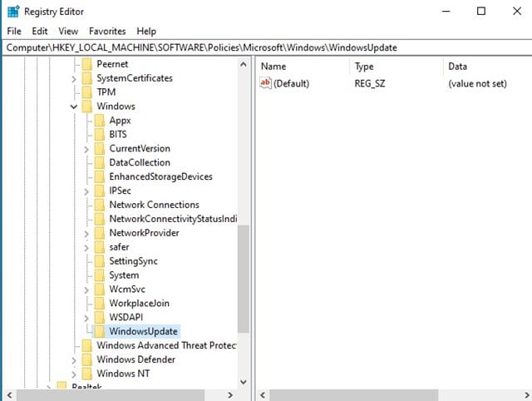Click the Appx key folder icon

pyautogui.click(x=100, y=120)
